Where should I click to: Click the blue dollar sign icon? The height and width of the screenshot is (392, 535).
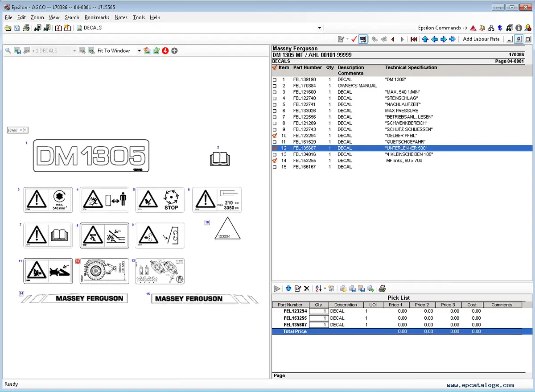click(x=500, y=28)
